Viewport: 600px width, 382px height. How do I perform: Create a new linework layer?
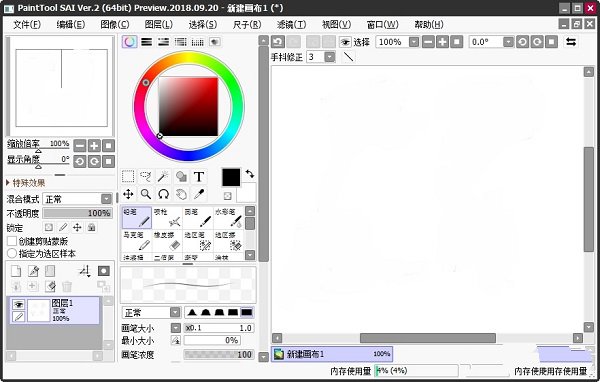pos(33,271)
